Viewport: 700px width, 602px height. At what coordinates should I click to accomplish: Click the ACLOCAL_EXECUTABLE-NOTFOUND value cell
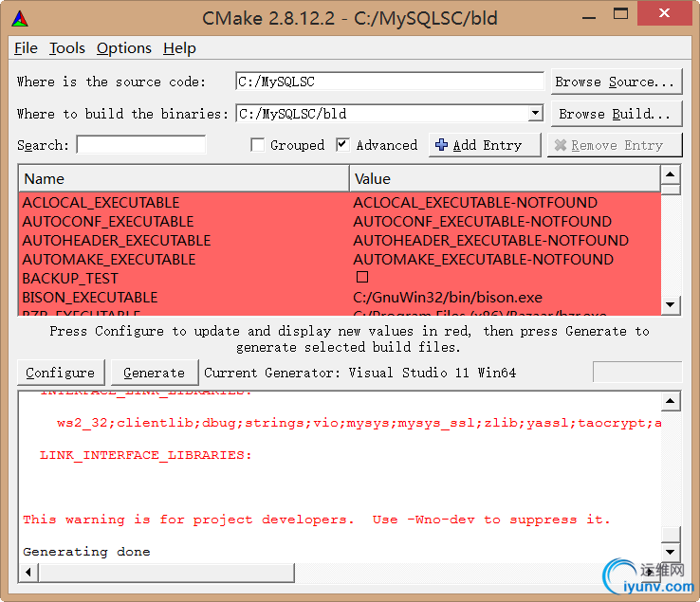pyautogui.click(x=475, y=203)
